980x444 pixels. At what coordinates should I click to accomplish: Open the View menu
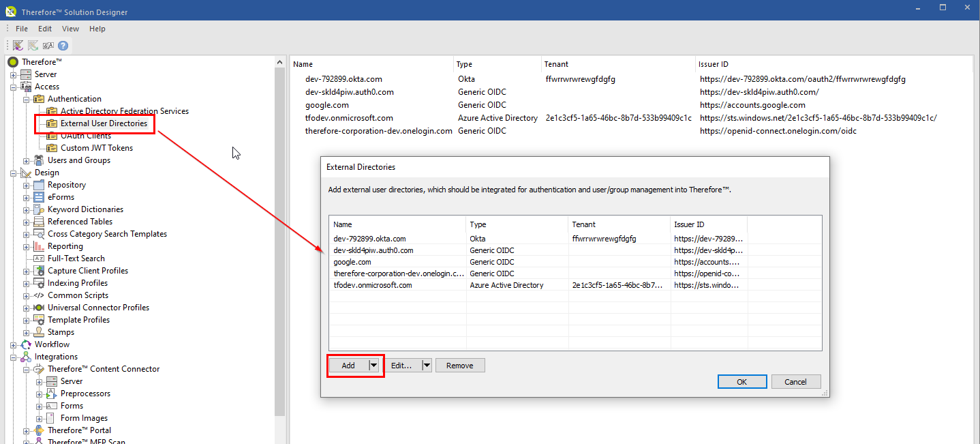pos(70,28)
